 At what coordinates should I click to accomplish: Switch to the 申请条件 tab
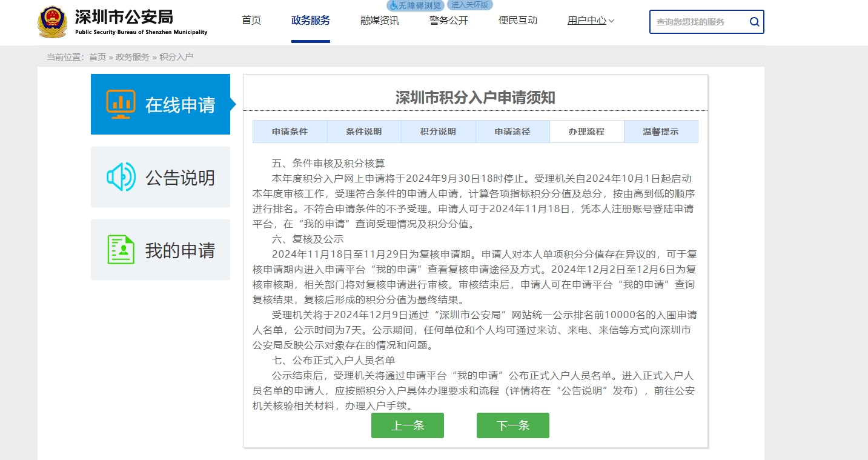[x=290, y=132]
